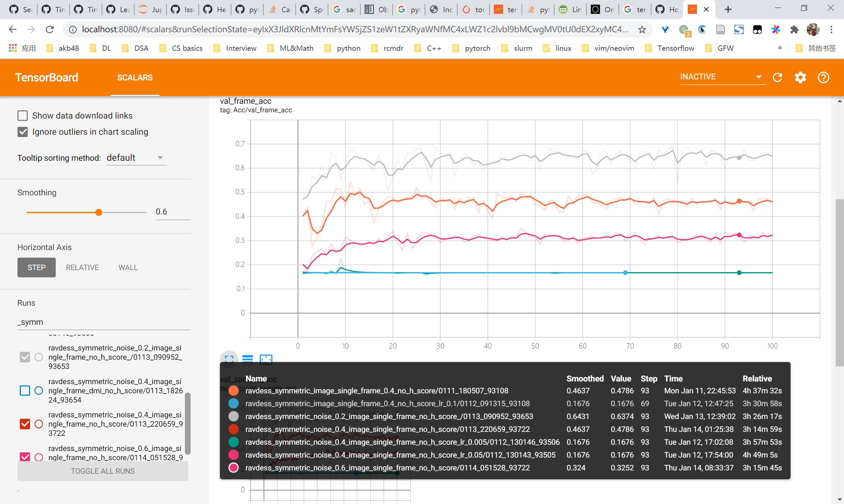
Task: Click the blue Y extension icon
Action: pyautogui.click(x=665, y=30)
